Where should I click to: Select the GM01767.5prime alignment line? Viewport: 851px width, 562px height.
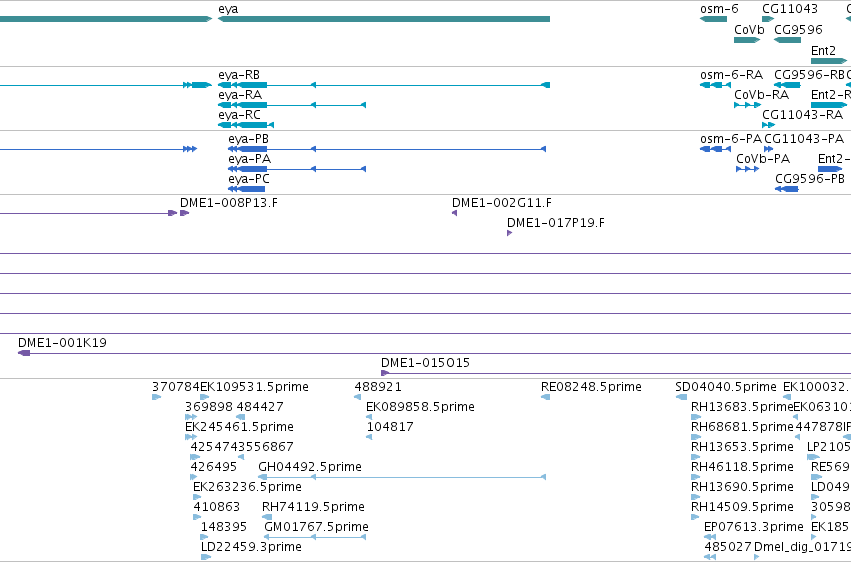coord(315,538)
